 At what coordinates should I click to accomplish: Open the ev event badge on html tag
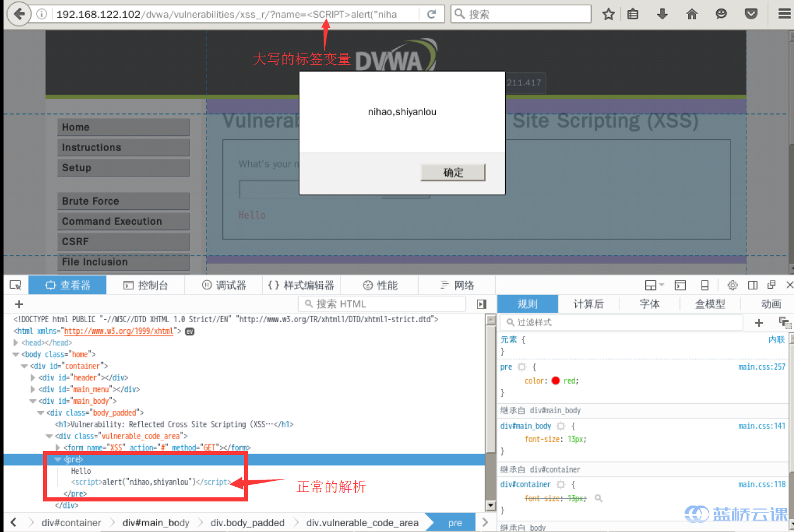point(189,332)
